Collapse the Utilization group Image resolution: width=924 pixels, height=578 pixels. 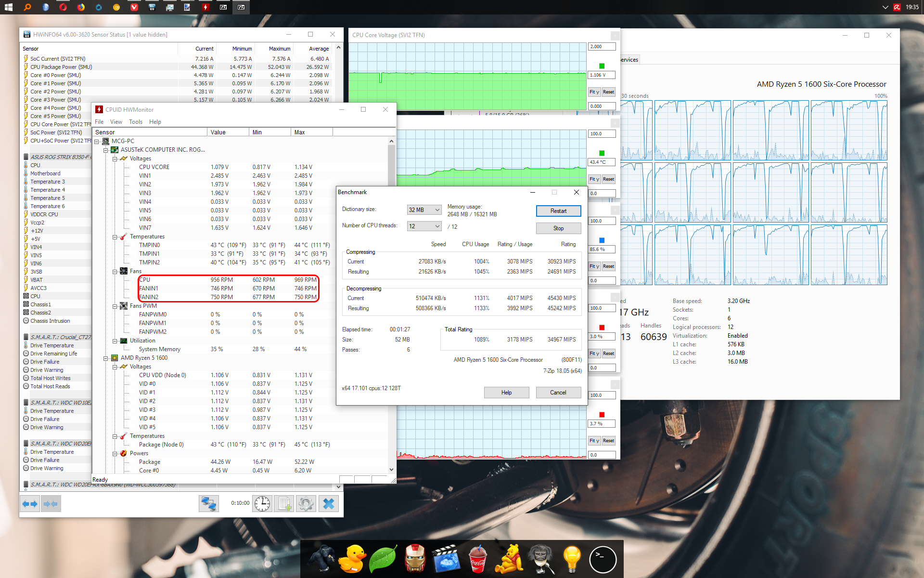[115, 341]
